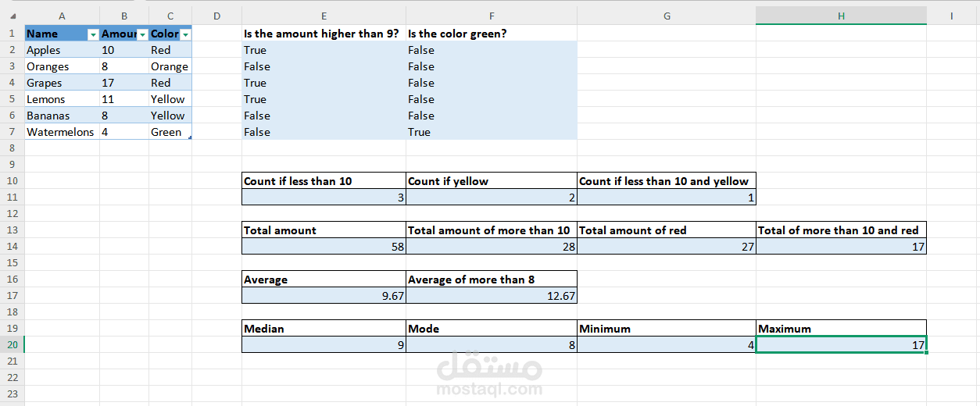Select the Maximum value 17 in row 20

841,345
